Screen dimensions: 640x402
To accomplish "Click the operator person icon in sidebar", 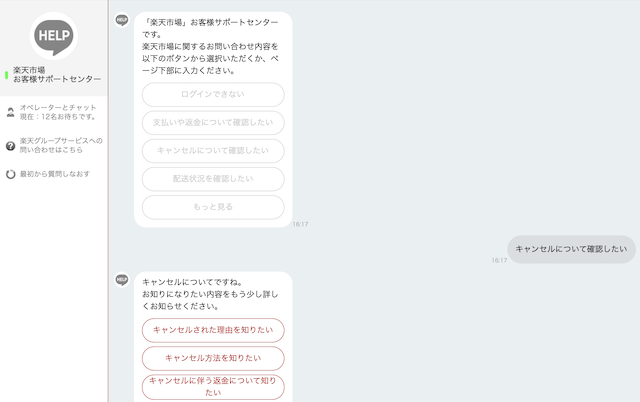I will (11, 112).
